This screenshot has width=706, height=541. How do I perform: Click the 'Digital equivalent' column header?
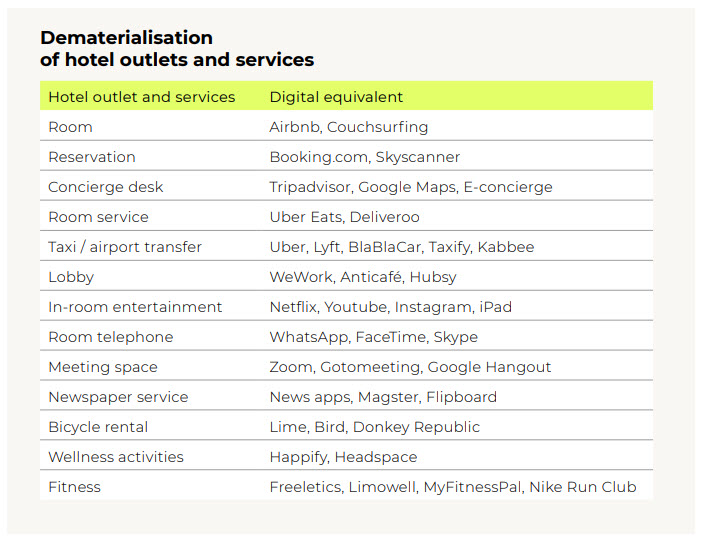pyautogui.click(x=336, y=97)
